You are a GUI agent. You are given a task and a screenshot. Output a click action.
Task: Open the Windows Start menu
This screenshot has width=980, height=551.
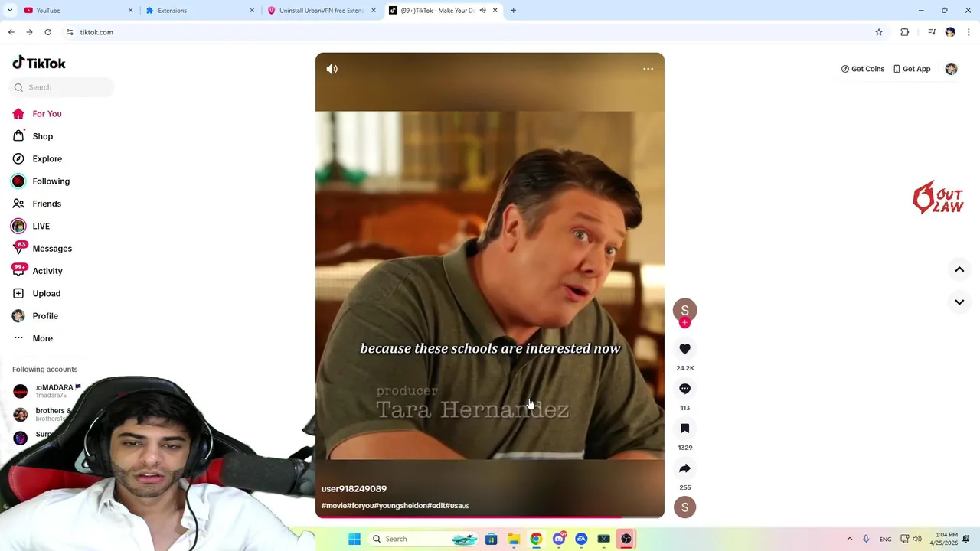click(354, 539)
